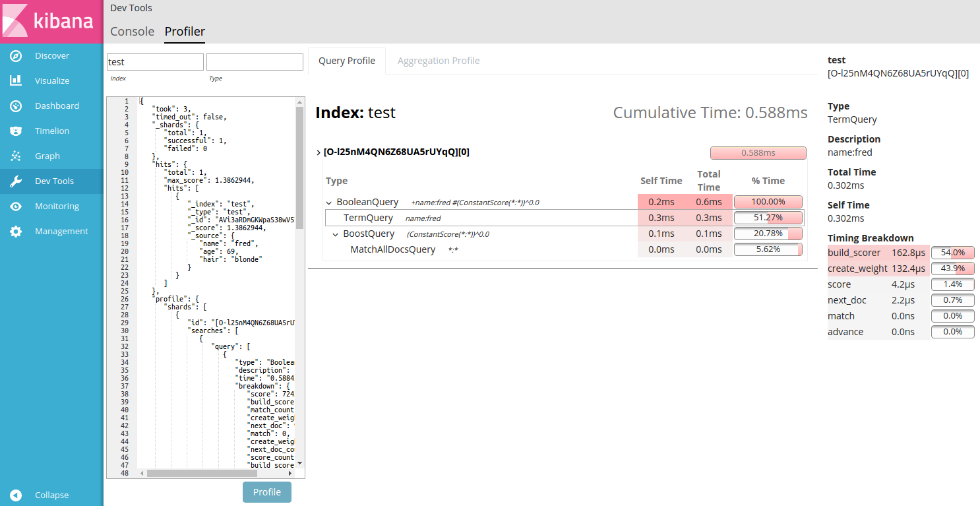
Task: Navigate to the Dashboard section
Action: coord(57,106)
